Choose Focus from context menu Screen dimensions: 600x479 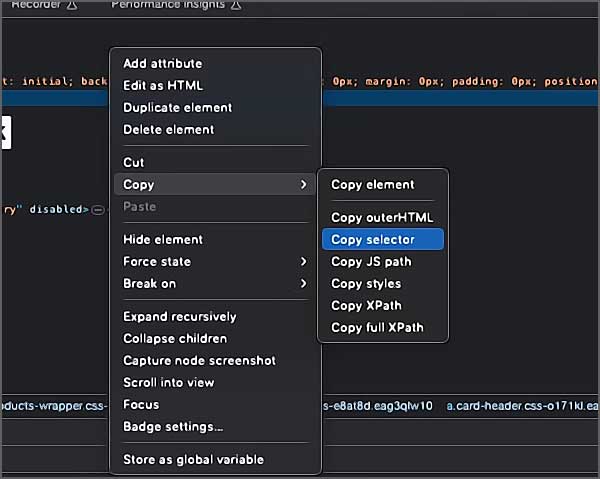[x=215, y=404]
